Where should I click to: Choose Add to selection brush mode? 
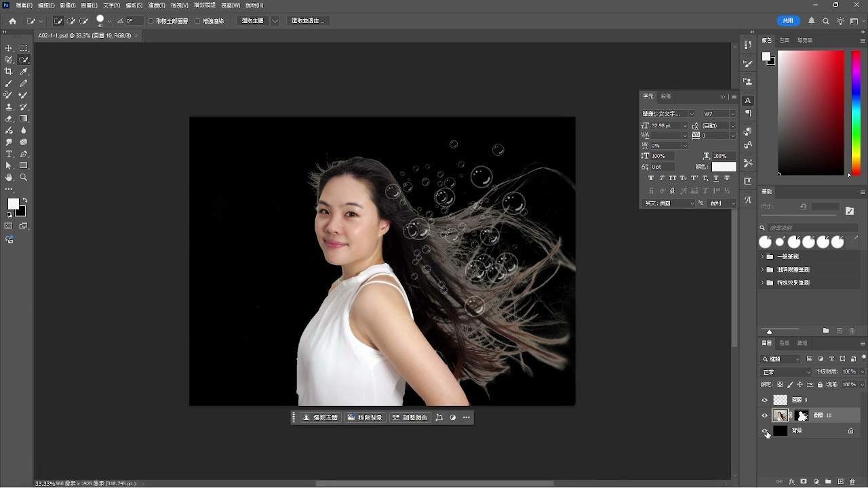(x=71, y=21)
